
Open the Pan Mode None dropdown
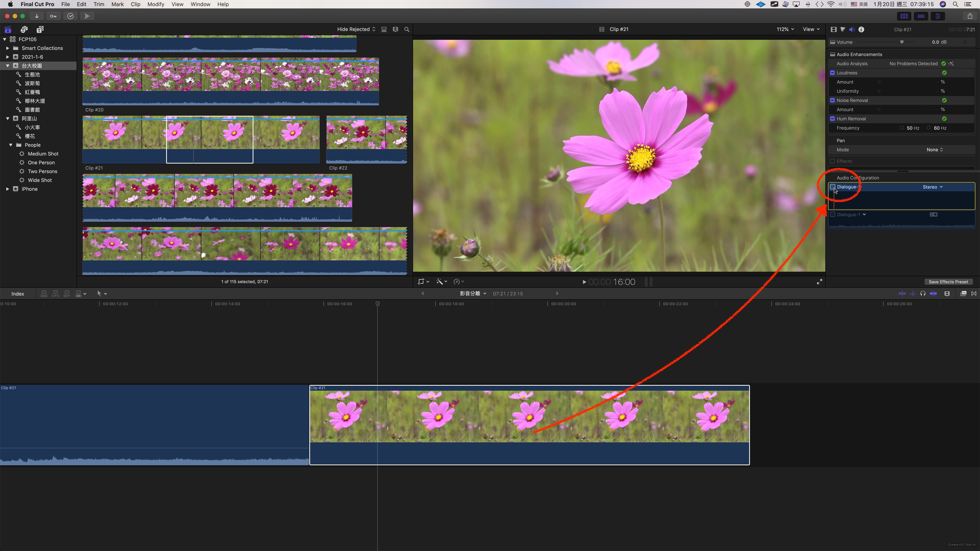(934, 150)
